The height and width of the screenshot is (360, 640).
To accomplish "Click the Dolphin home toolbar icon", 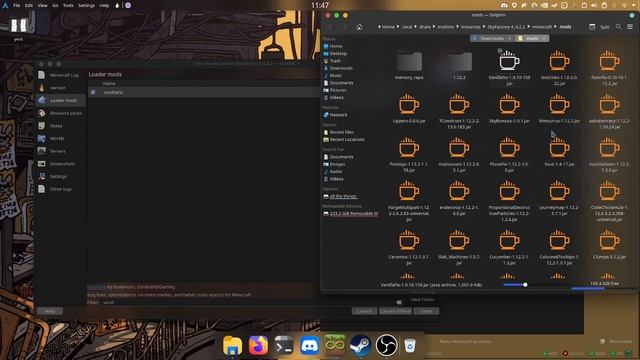I will point(359,27).
